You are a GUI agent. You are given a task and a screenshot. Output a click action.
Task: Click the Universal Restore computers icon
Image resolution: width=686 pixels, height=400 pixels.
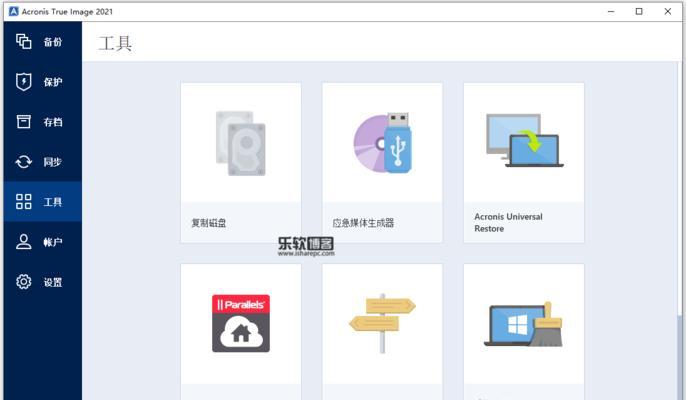click(524, 140)
